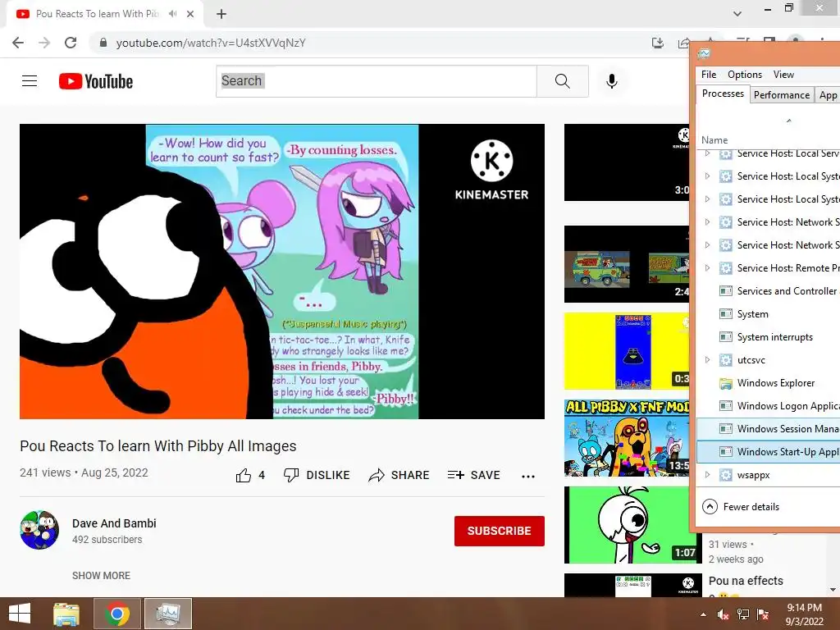Viewport: 840px width, 630px height.
Task: Click Fewer details in Task Manager
Action: pyautogui.click(x=742, y=507)
